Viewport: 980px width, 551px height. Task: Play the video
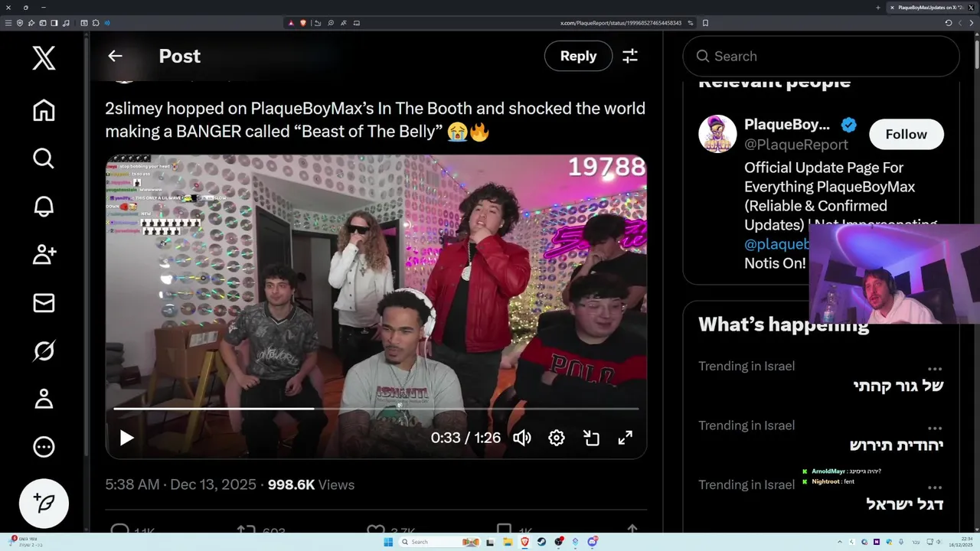126,438
